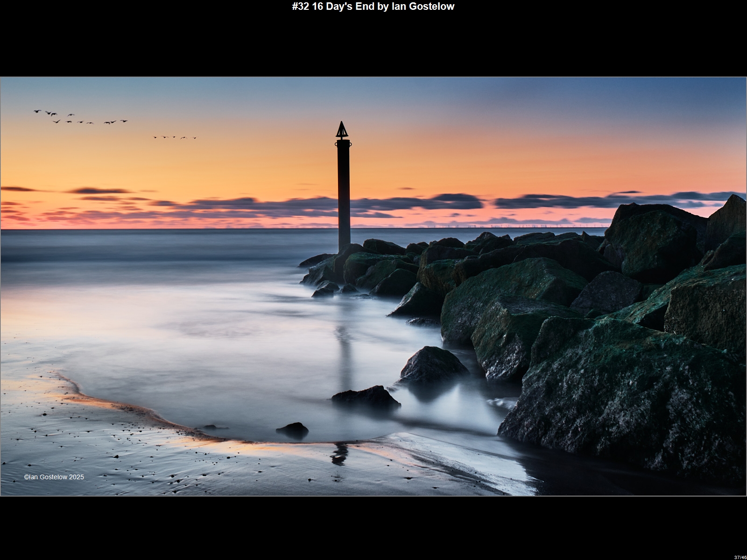The height and width of the screenshot is (560, 747).
Task: Click the ©Ian Gostelow 2025 watermark
Action: coord(54,477)
